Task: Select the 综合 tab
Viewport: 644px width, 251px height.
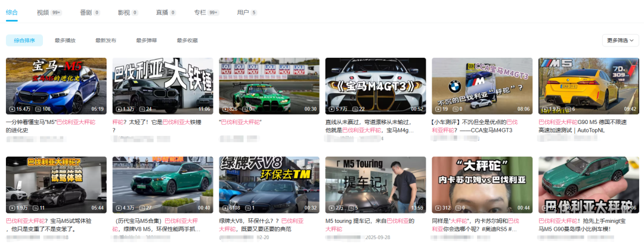Action: click(x=12, y=13)
